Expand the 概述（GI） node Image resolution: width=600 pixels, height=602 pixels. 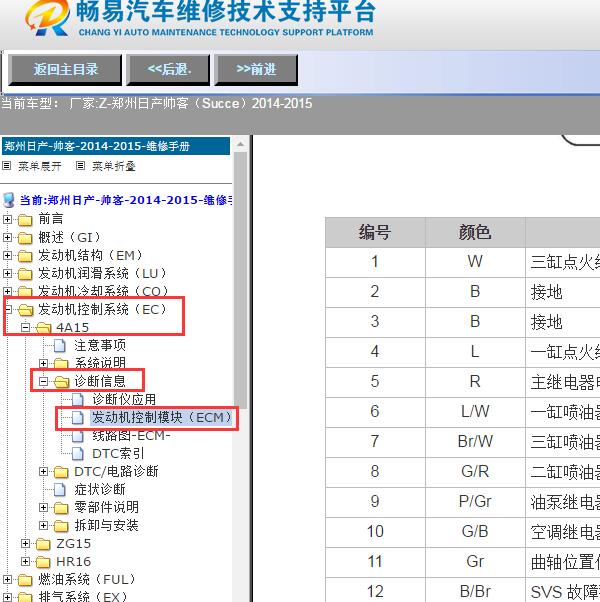[7, 237]
